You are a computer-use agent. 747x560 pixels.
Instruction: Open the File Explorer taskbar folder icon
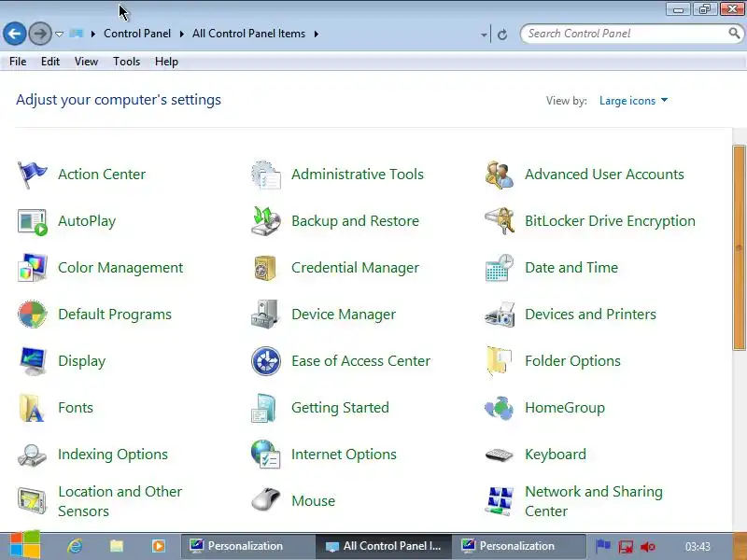117,546
